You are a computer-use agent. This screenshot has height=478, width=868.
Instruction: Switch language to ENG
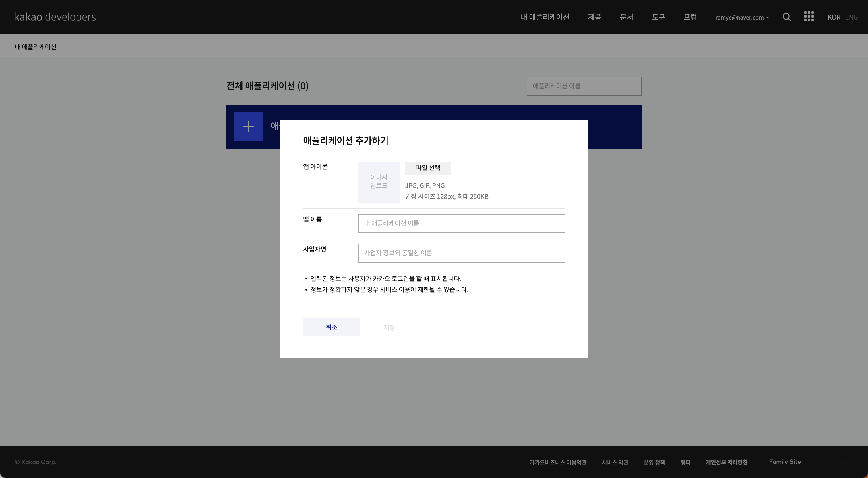pos(851,17)
